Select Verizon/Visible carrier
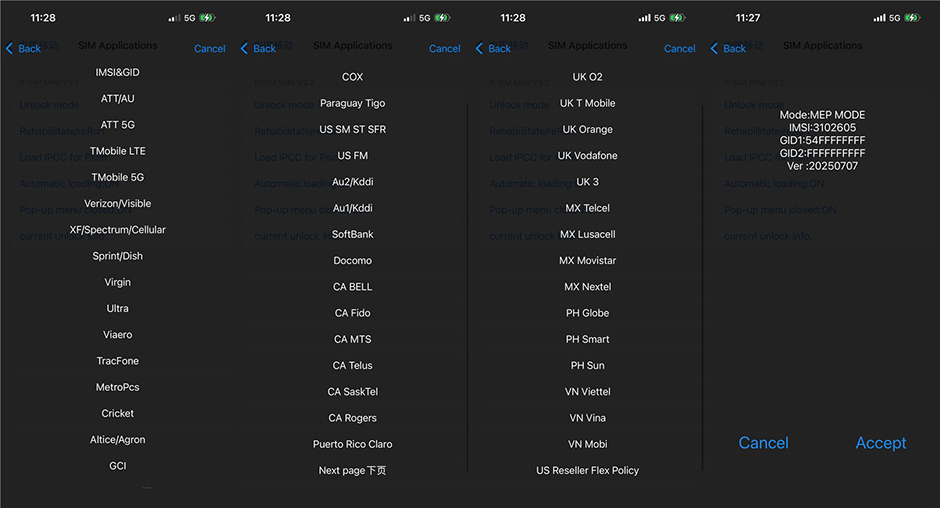Image resolution: width=940 pixels, height=508 pixels. click(118, 204)
